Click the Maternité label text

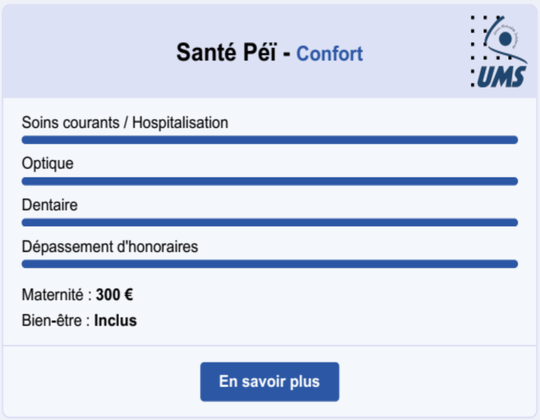point(57,295)
